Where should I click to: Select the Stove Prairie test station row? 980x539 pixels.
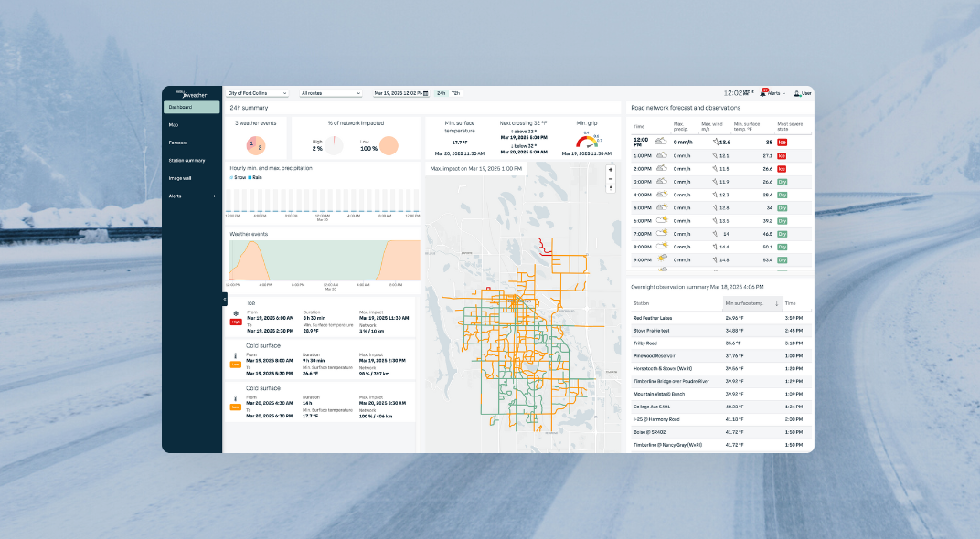[x=720, y=331]
